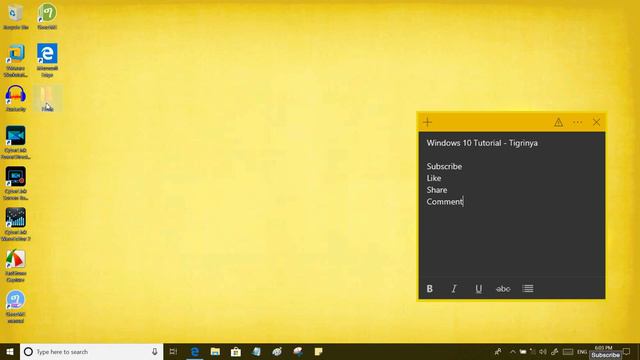640x360 pixels.
Task: Select the FastStone Capture desktop shortcut
Action: (16, 266)
